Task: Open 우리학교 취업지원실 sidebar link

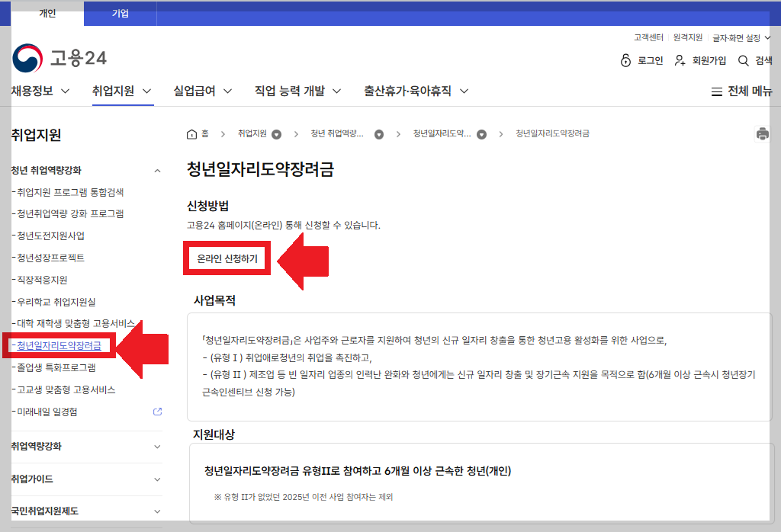Action: coord(56,302)
